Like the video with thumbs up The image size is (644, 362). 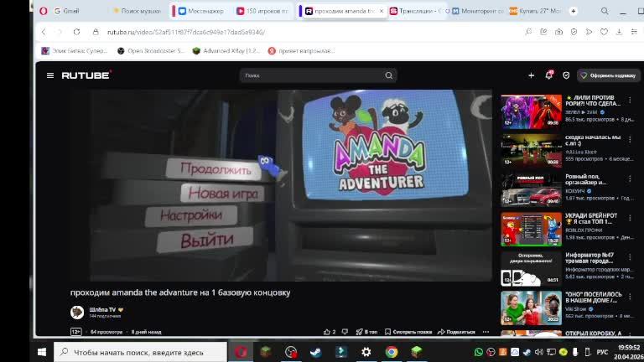[x=327, y=332]
